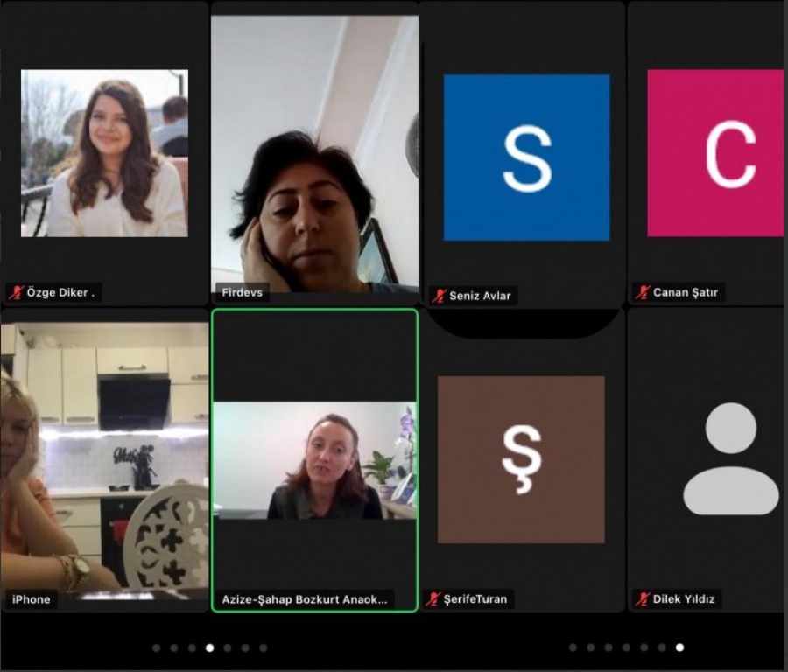
Task: Select the iPhone participant's kitchen video
Action: pyautogui.click(x=104, y=460)
